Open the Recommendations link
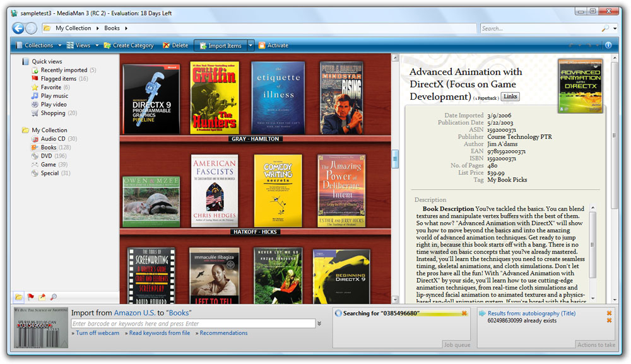Screen dimensions: 631x364 point(223,333)
